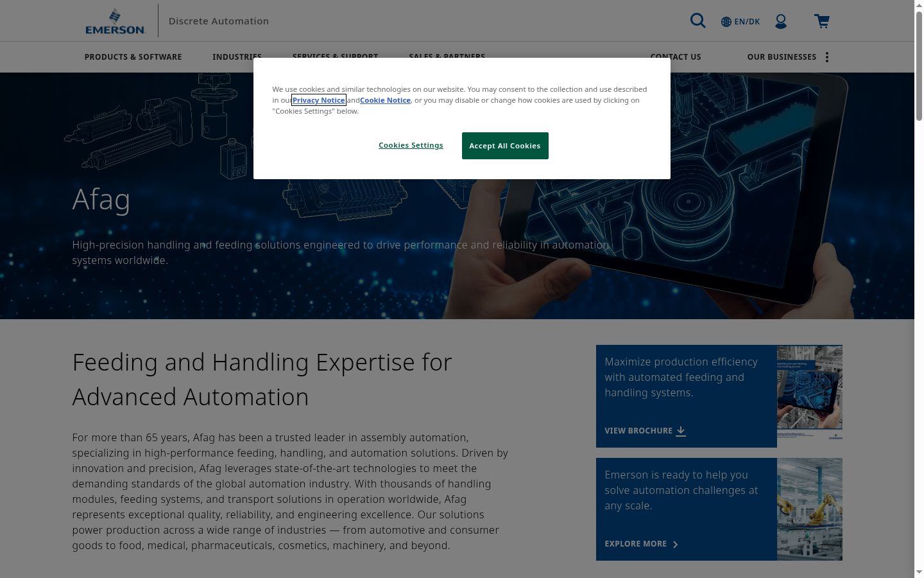The image size is (924, 578).
Task: Click the Maximize production efficiency card text
Action: coord(681,377)
